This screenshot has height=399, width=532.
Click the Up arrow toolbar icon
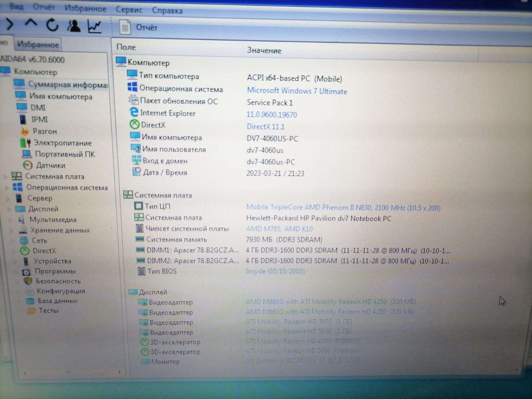31,24
